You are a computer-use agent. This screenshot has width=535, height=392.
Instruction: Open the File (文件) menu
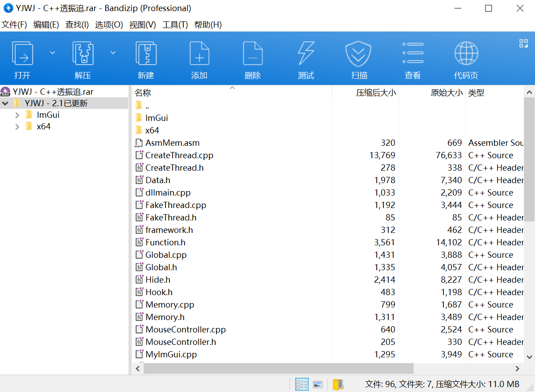14,25
